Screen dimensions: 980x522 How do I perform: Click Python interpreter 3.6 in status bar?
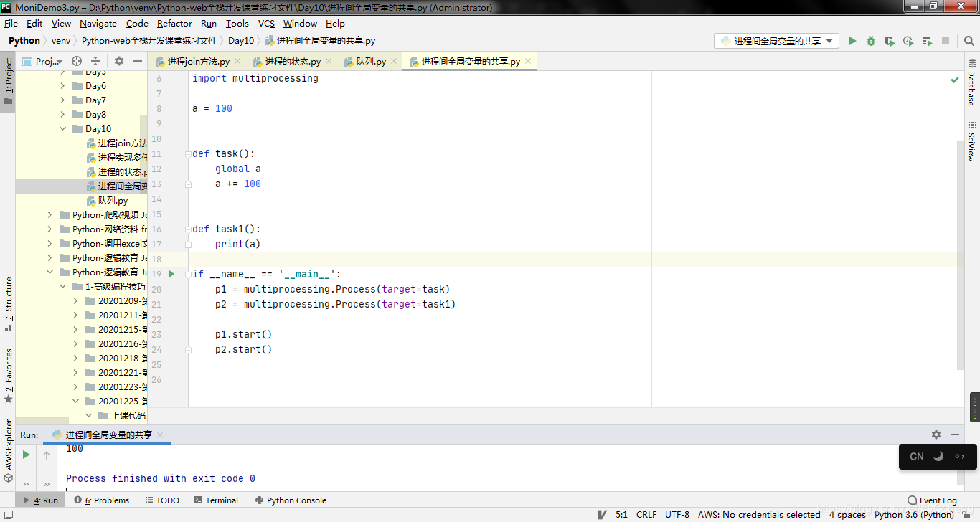[x=914, y=514]
